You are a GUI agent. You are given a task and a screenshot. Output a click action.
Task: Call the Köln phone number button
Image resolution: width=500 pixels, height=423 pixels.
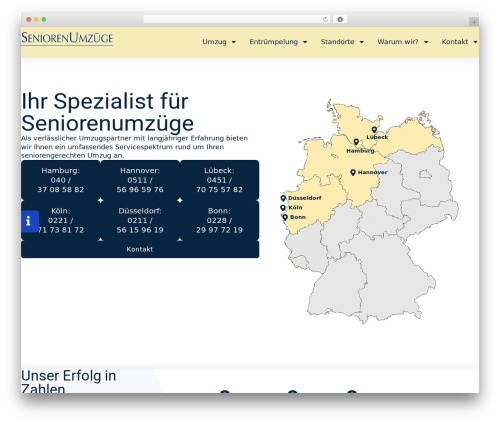[x=61, y=220]
